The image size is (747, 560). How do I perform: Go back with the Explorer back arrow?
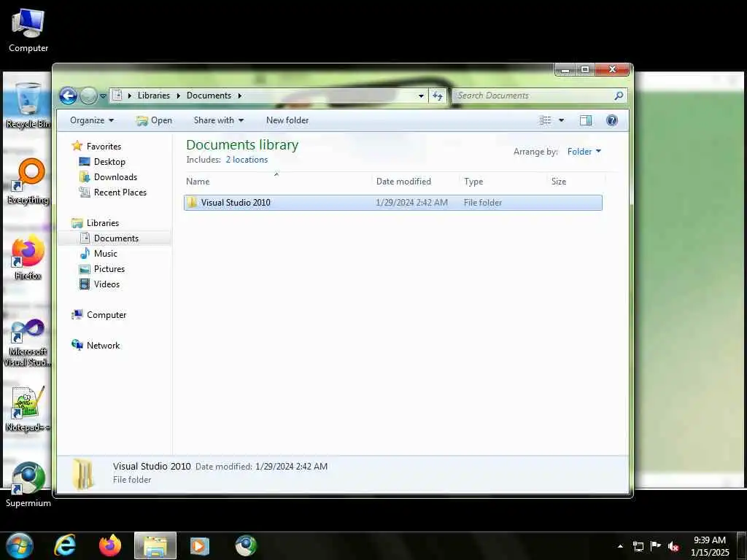pos(68,96)
